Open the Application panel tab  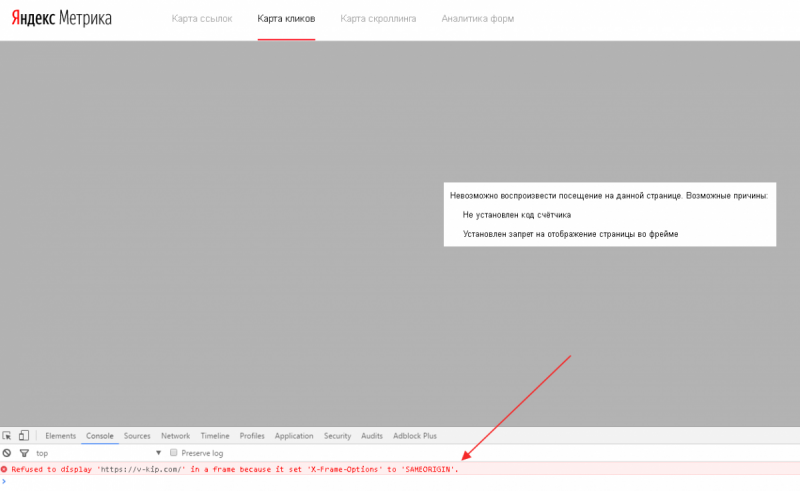tap(293, 436)
